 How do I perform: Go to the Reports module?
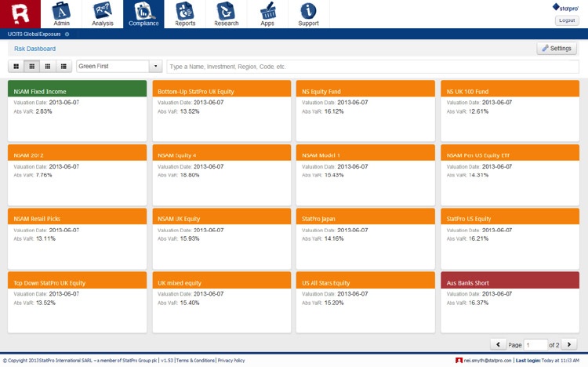pos(185,13)
